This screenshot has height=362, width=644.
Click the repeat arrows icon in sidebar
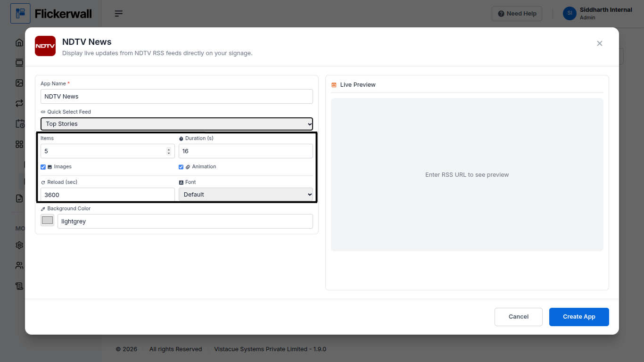19,103
